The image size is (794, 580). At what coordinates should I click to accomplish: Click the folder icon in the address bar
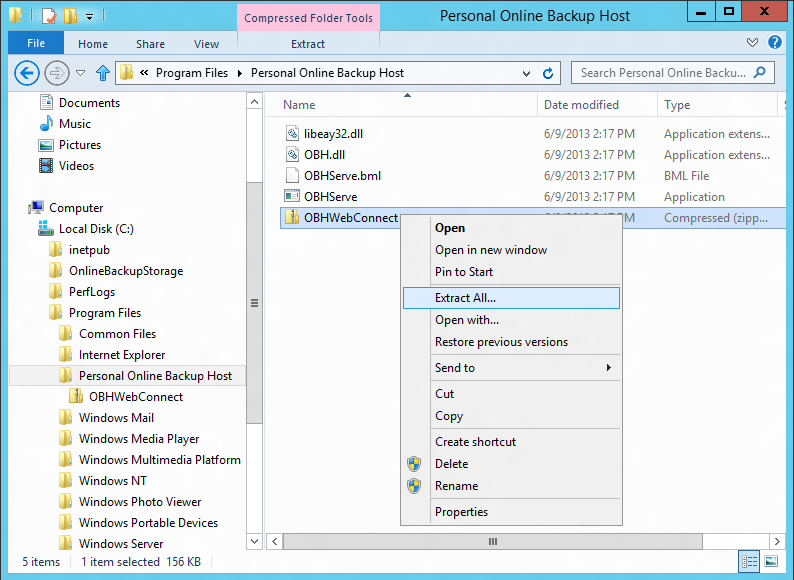pyautogui.click(x=127, y=72)
